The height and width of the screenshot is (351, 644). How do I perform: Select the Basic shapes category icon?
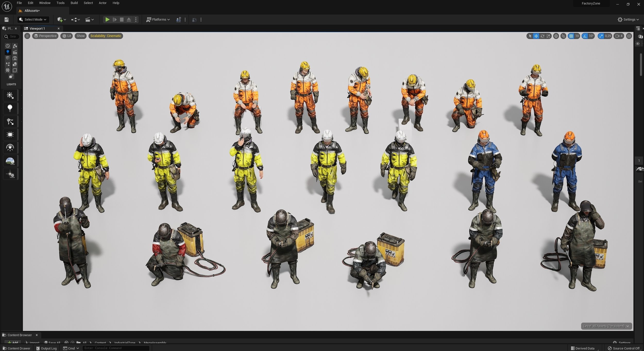pyautogui.click(x=15, y=46)
